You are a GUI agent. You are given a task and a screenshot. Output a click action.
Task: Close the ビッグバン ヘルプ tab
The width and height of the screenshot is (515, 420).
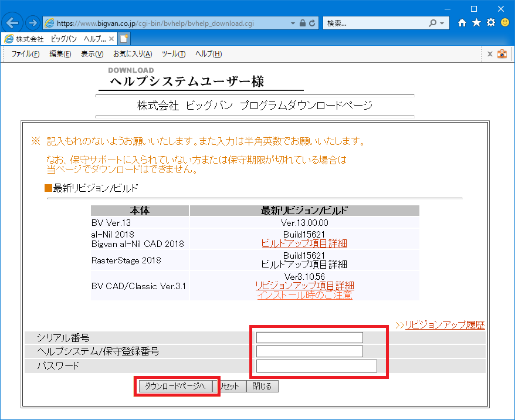point(111,39)
